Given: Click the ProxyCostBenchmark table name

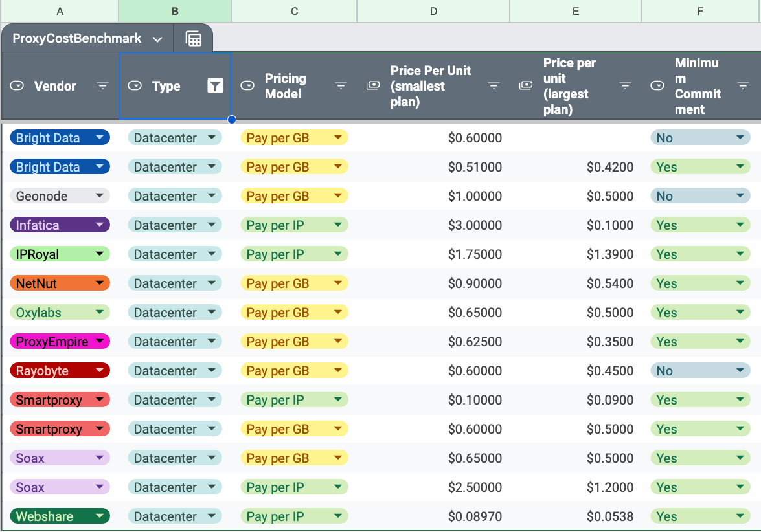Looking at the screenshot, I should (x=76, y=38).
